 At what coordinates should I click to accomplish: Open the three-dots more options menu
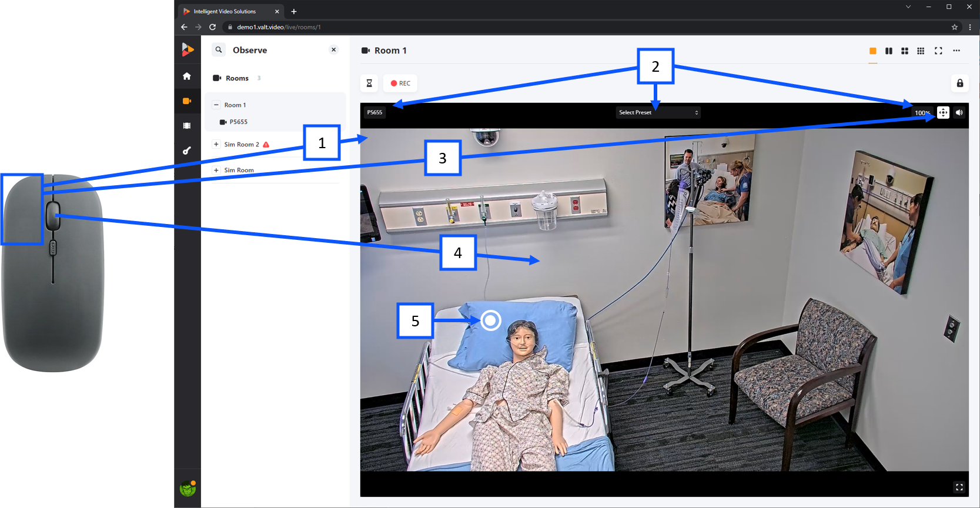tap(956, 51)
